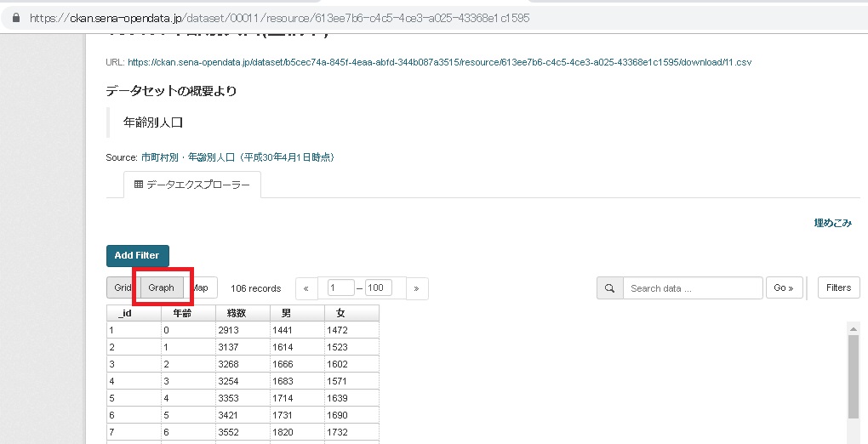The height and width of the screenshot is (444, 868).
Task: Click the padlock icon in address bar
Action: click(15, 18)
